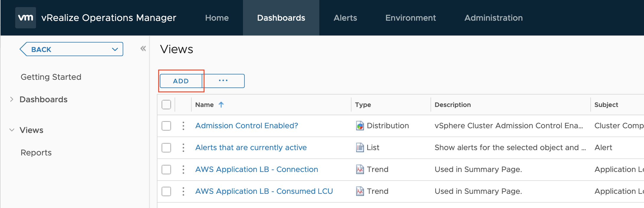Select the AWS Application LB - Connection row checkbox
Image resolution: width=644 pixels, height=208 pixels.
166,170
